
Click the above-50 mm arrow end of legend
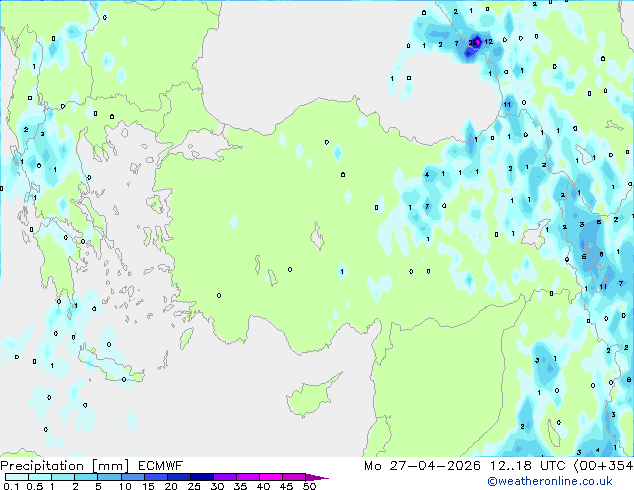(x=317, y=477)
